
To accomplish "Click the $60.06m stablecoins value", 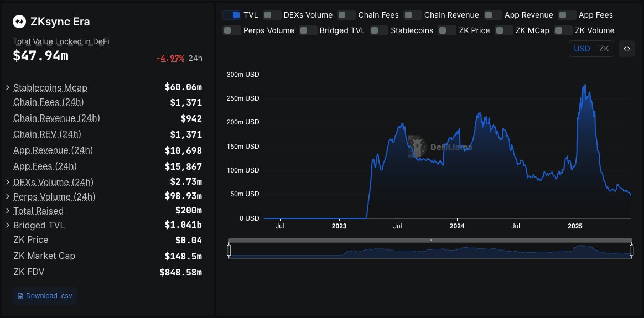I will point(183,87).
